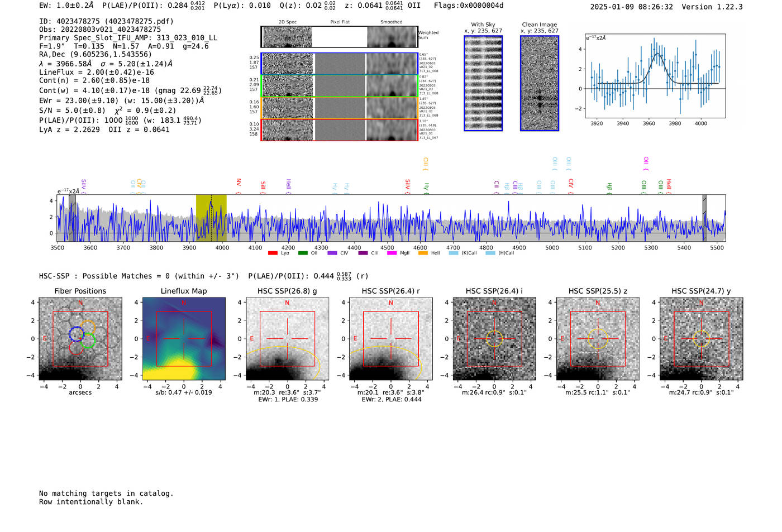
Task: Open the HSC SSP(25.5) z image
Action: click(x=598, y=339)
